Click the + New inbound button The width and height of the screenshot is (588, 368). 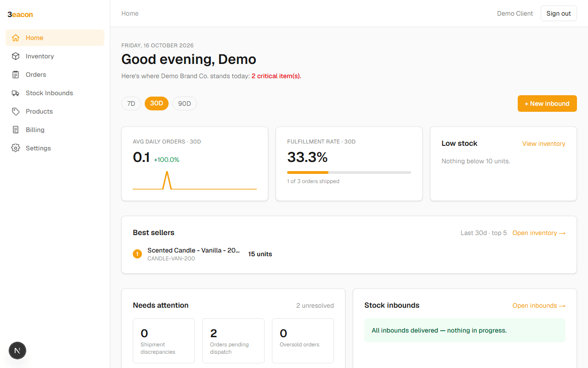(547, 103)
